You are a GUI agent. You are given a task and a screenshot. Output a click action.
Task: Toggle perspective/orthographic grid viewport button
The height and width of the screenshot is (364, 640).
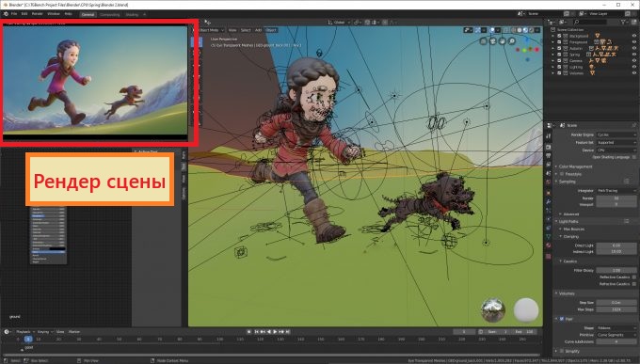(483, 41)
